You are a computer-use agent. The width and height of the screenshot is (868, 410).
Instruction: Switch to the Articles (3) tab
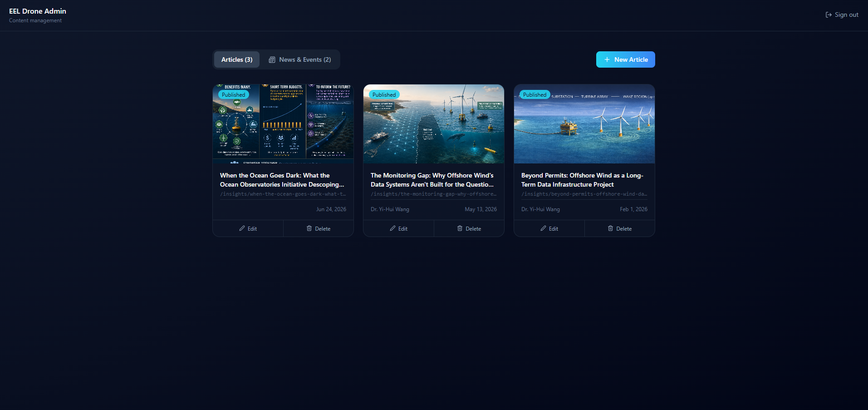click(x=237, y=59)
